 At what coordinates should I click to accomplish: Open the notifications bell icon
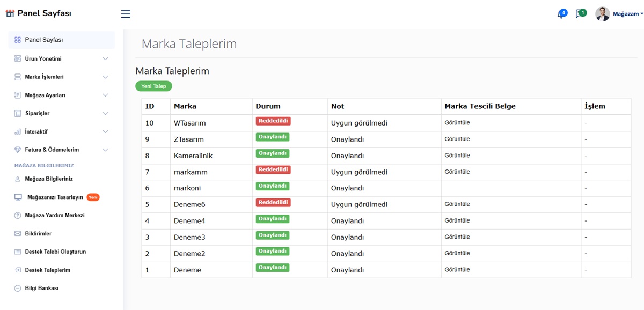pyautogui.click(x=561, y=14)
